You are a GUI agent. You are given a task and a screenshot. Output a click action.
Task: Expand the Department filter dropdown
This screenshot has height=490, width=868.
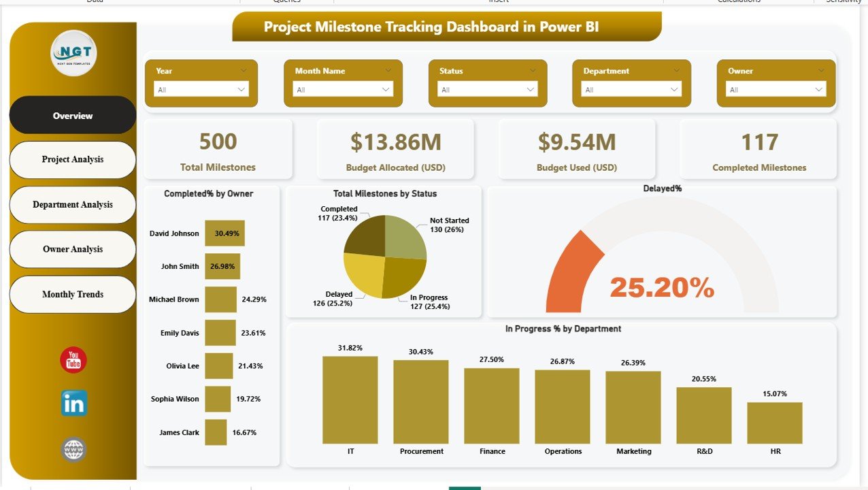click(674, 88)
